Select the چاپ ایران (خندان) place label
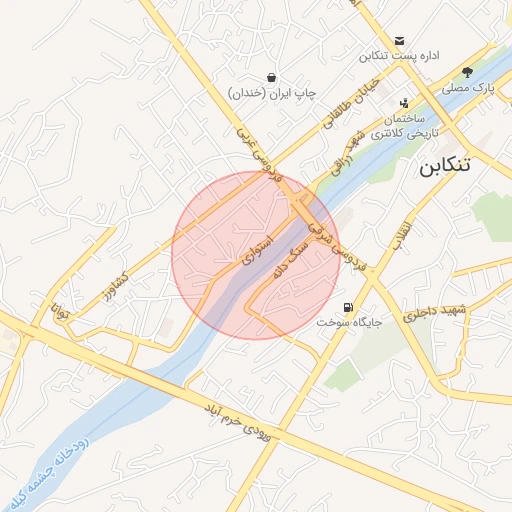The height and width of the screenshot is (512, 512). [x=272, y=93]
